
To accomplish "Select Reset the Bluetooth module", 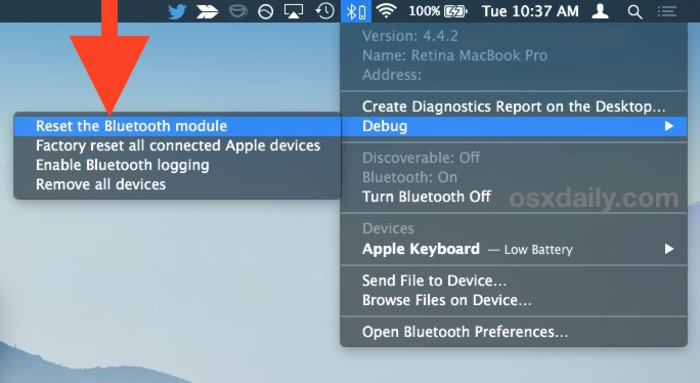I will click(177, 126).
